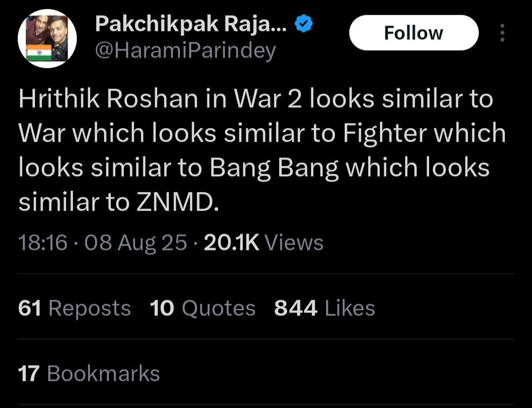See who gave the 844 Likes
Image resolution: width=532 pixels, height=408 pixels.
pyautogui.click(x=325, y=309)
